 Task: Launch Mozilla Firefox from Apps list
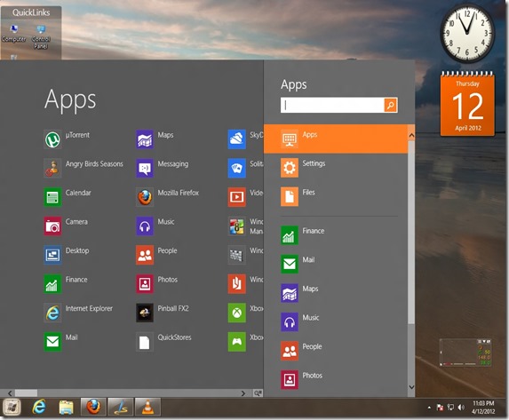point(145,197)
